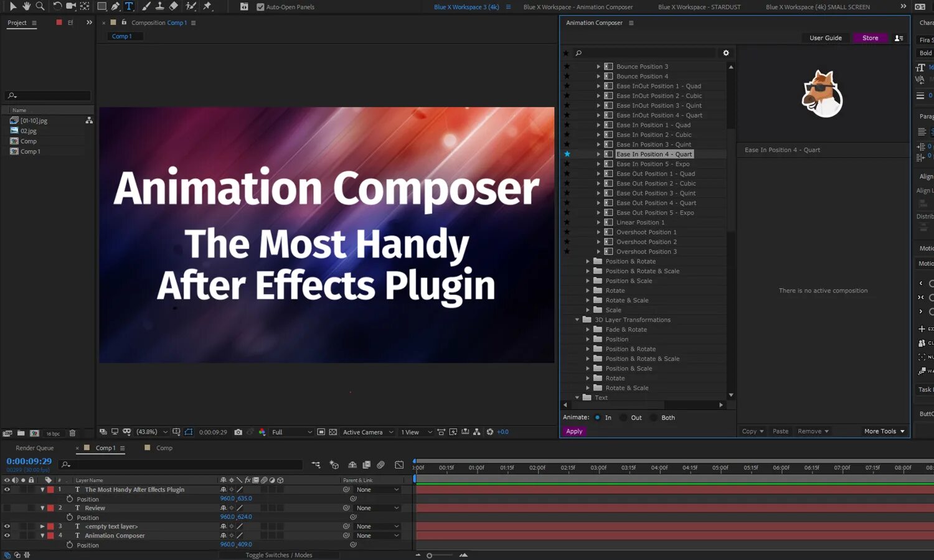Open the Project panel tab
This screenshot has width=934, height=560.
tap(17, 23)
